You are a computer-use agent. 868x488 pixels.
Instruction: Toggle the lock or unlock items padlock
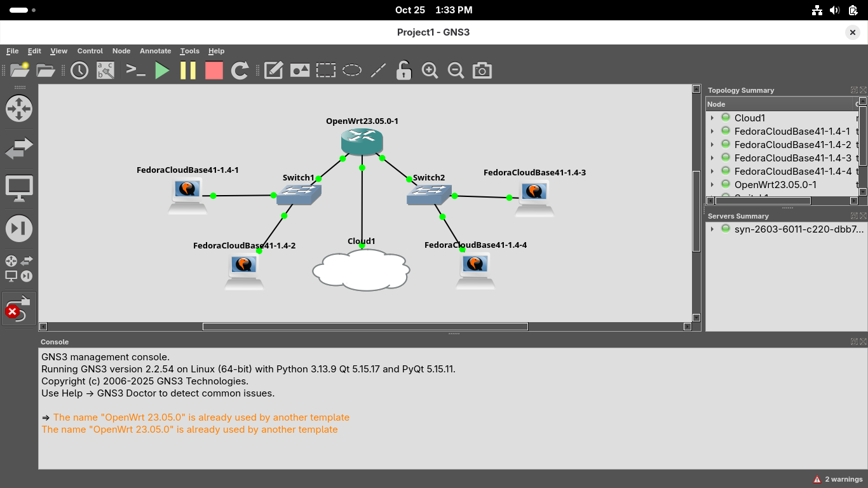(403, 71)
